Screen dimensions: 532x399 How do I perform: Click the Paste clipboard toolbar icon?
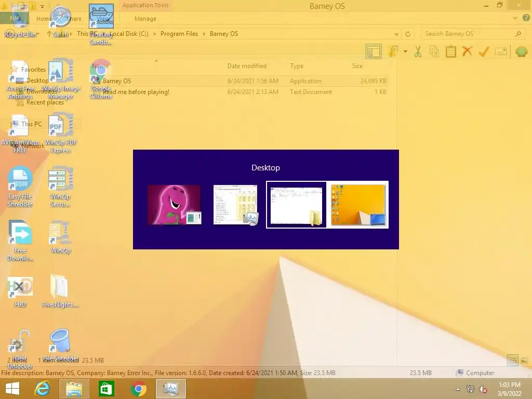pyautogui.click(x=450, y=51)
